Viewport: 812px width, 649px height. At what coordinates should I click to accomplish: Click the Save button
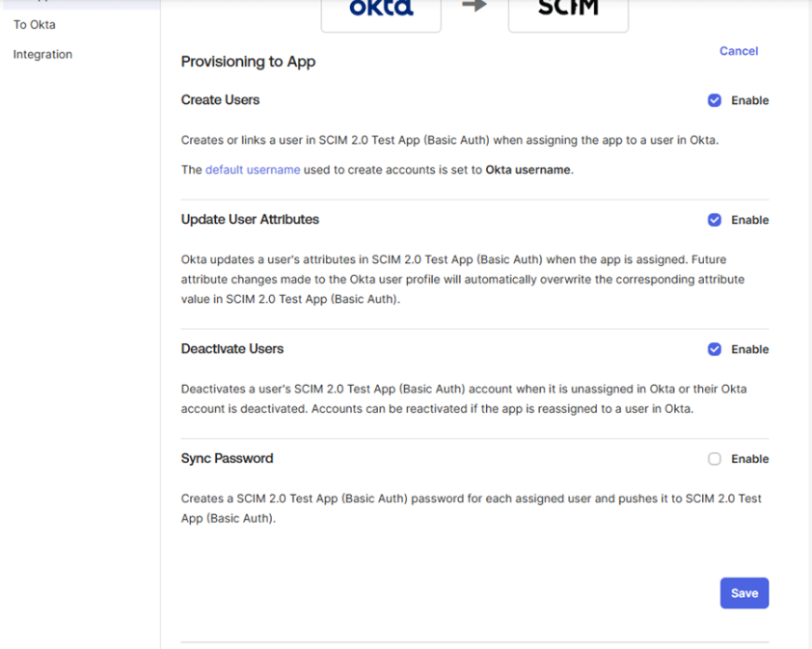click(x=744, y=593)
